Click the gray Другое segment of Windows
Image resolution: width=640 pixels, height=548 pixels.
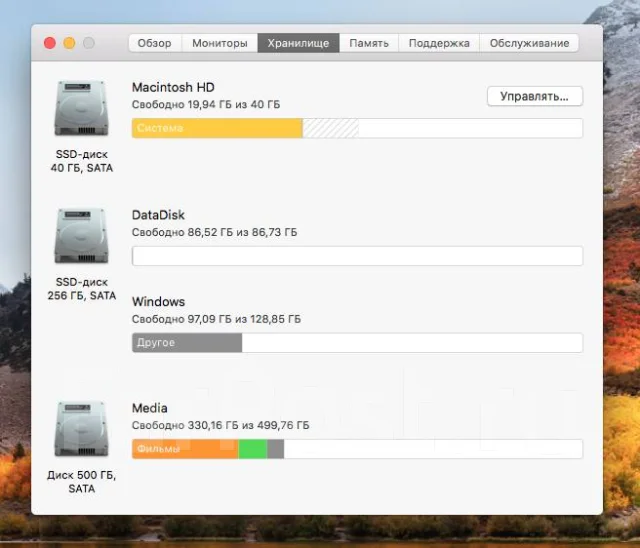187,343
